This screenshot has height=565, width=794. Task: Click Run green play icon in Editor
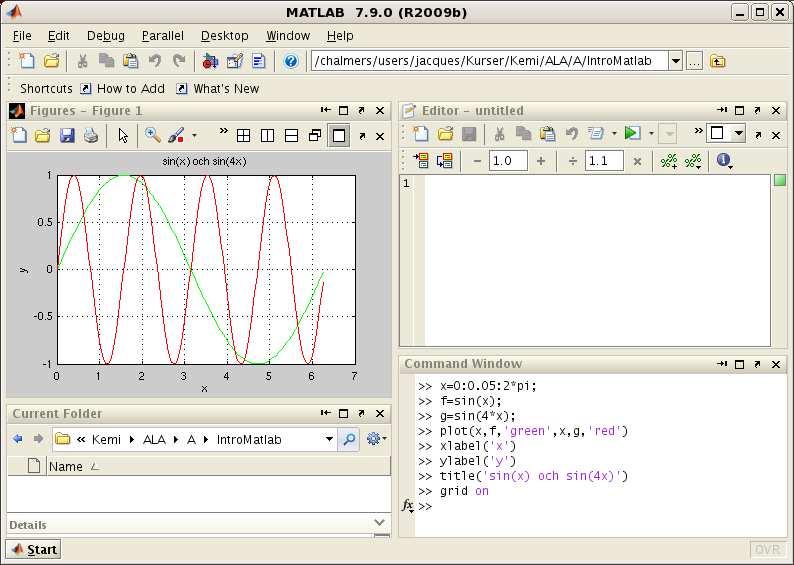[x=632, y=134]
